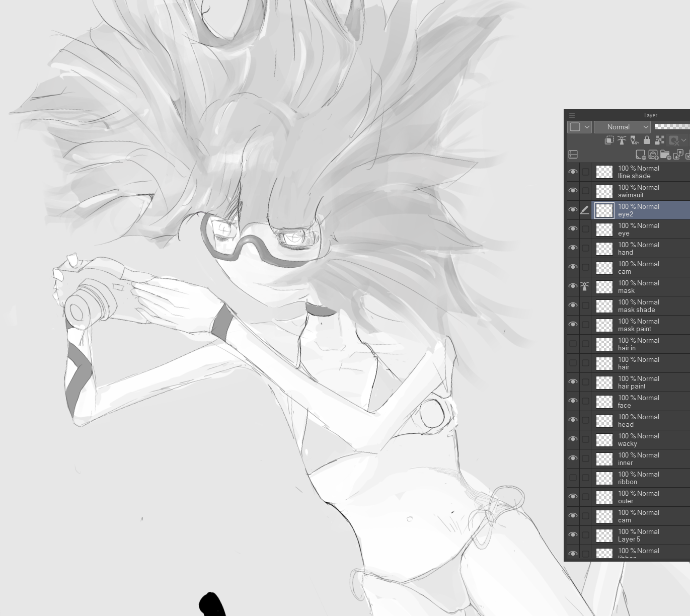Open the layer color palette dropdown
690x616 pixels.
point(579,127)
